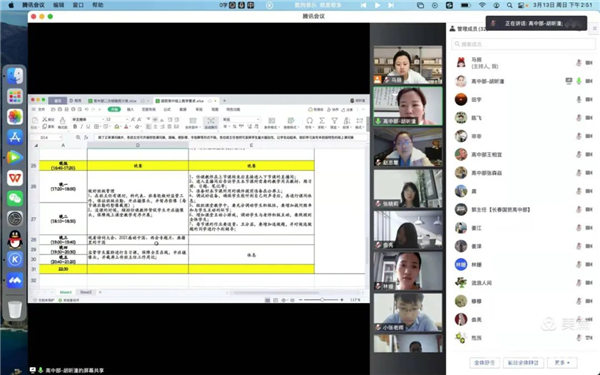Open the 腾讯会议 menu in the menu bar
Viewport: 600px width, 375px height.
coord(33,5)
